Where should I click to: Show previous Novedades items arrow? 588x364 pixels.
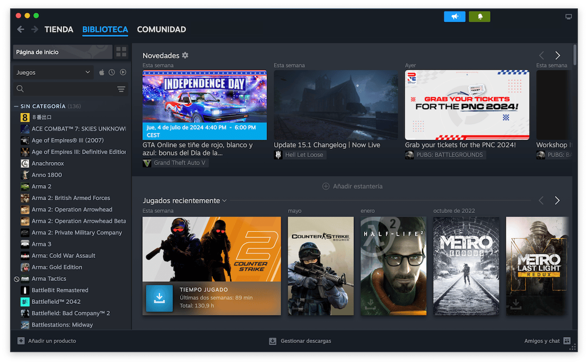pyautogui.click(x=542, y=56)
